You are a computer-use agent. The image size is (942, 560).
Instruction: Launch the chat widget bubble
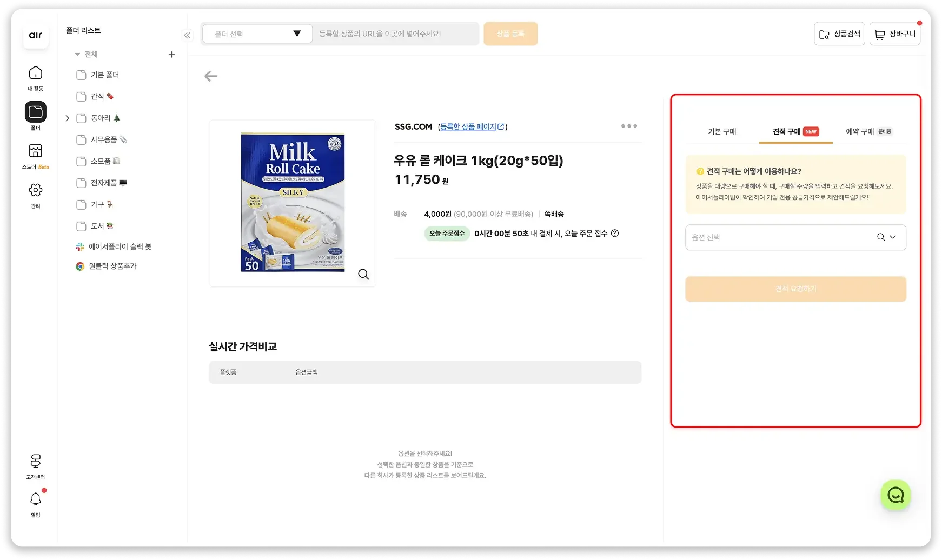pos(895,495)
